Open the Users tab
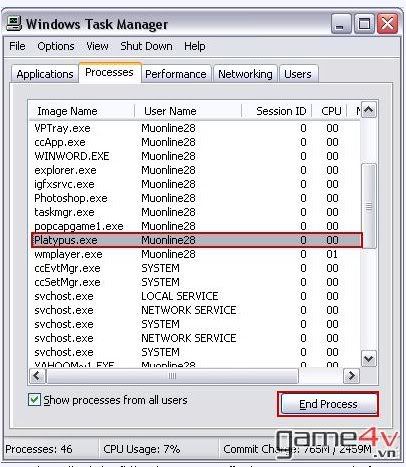406x467 pixels. pyautogui.click(x=298, y=74)
